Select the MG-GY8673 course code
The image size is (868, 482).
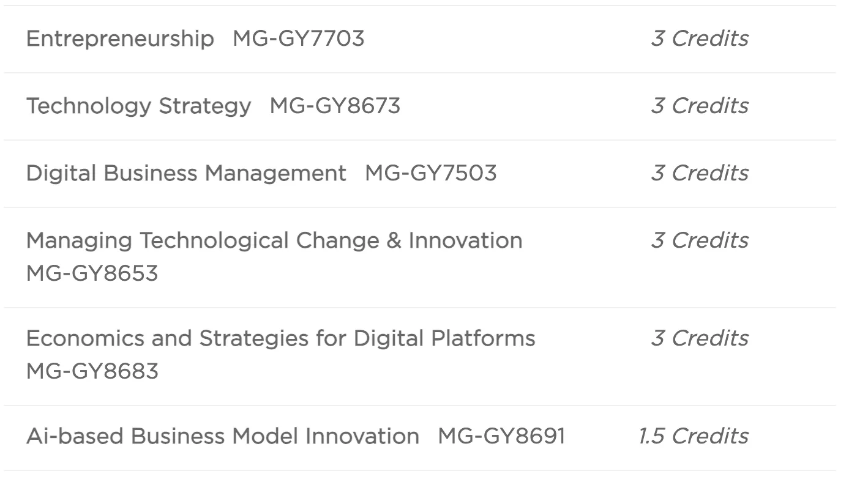tap(335, 106)
